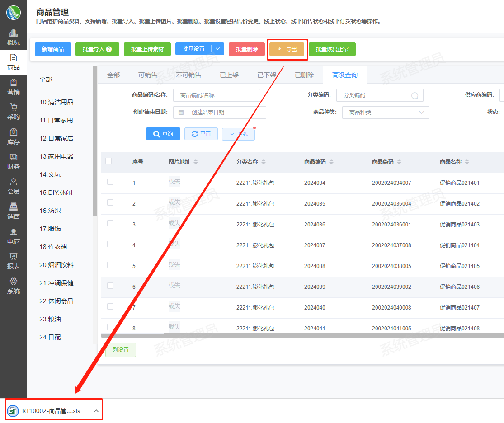
Task: Switch to the 可销售 tab
Action: [x=148, y=75]
